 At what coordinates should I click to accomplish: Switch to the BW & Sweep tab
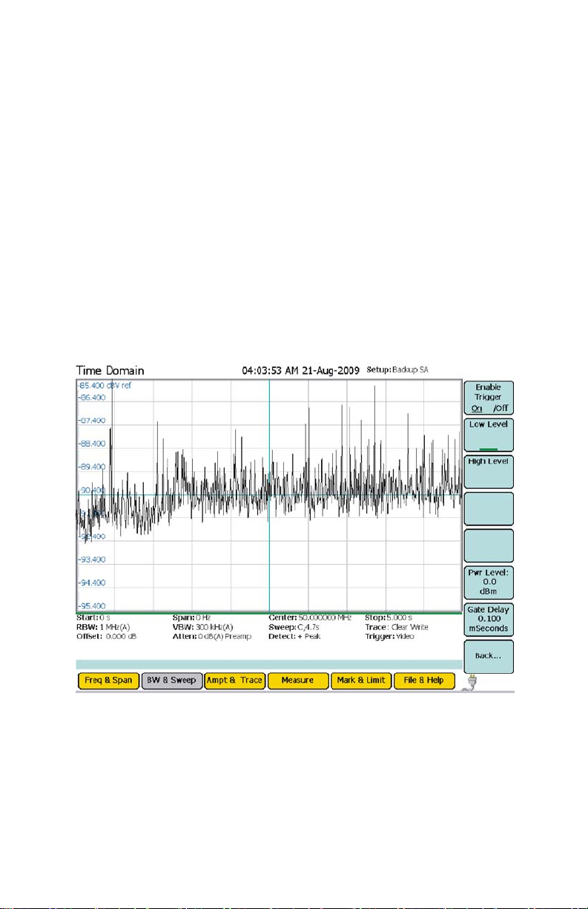click(x=171, y=680)
